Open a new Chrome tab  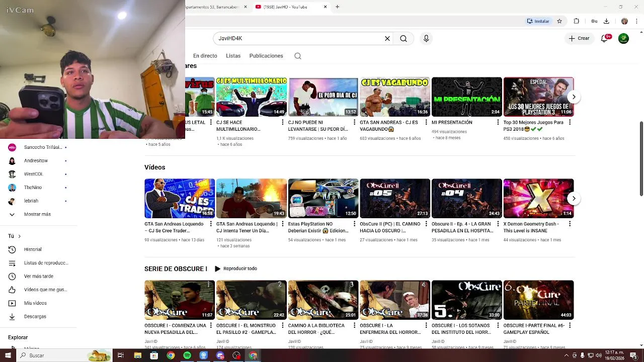337,7
